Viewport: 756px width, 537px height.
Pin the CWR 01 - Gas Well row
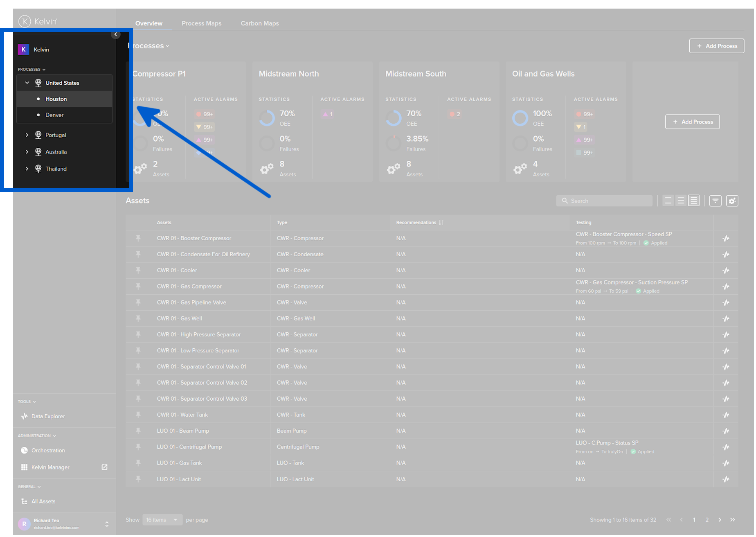(x=138, y=318)
